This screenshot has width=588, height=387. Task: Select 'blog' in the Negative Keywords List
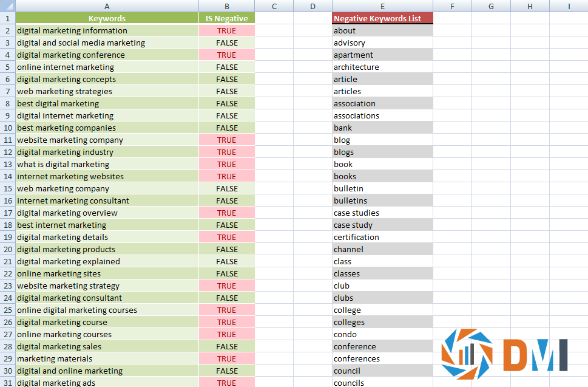click(382, 140)
